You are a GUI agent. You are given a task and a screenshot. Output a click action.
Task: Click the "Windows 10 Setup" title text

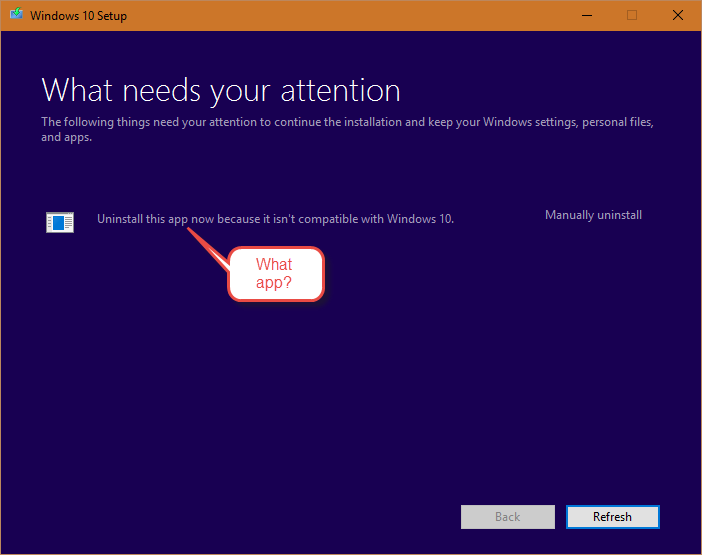(78, 16)
